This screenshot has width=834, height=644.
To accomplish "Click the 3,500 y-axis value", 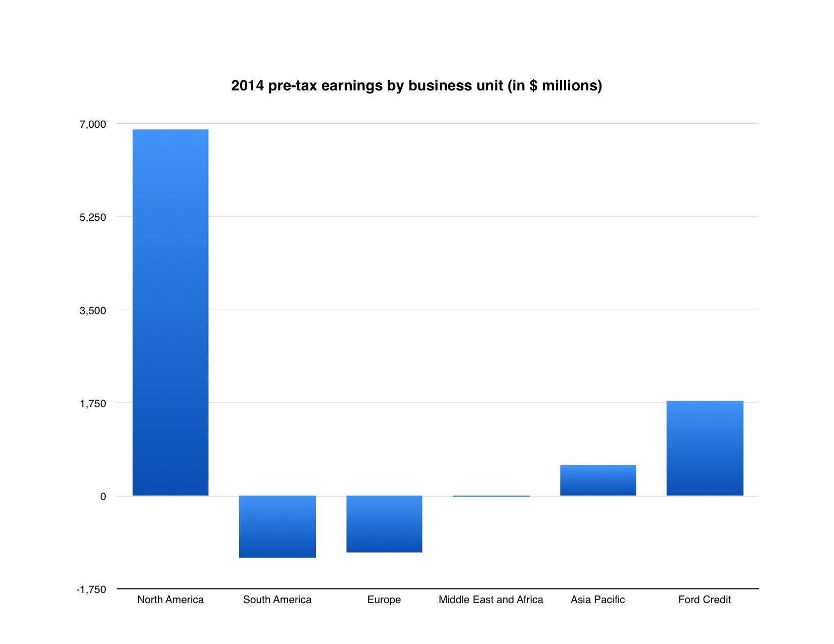I will [92, 311].
